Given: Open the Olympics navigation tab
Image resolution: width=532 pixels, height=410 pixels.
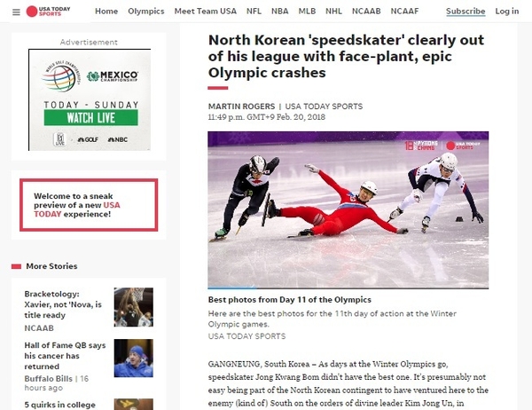Looking at the screenshot, I should point(146,12).
